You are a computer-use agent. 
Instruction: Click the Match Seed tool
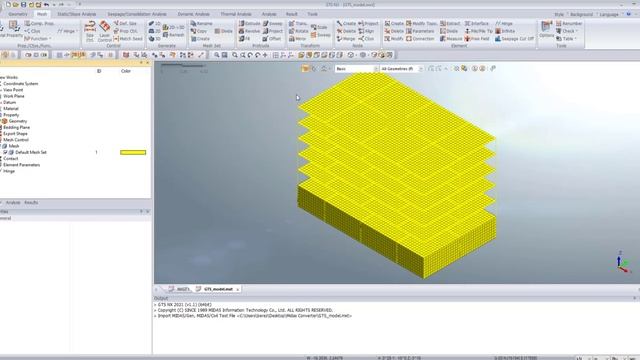pos(128,39)
